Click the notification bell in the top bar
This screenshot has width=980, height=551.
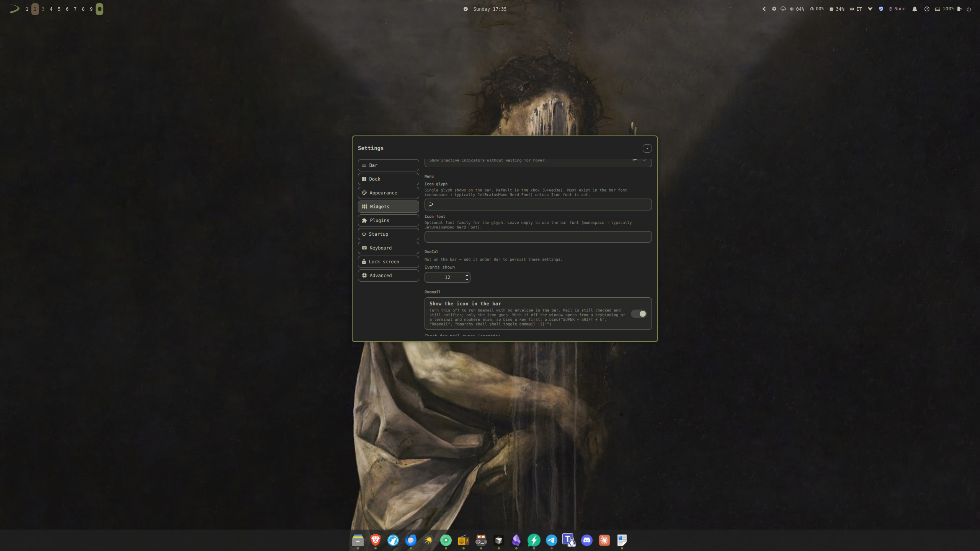915,9
